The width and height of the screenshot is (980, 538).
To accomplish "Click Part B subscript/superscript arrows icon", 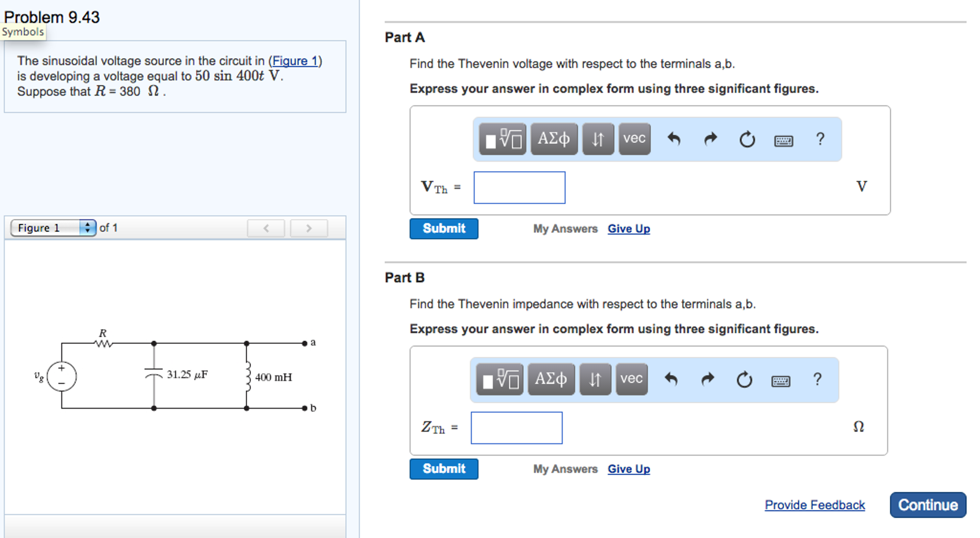I will click(595, 379).
